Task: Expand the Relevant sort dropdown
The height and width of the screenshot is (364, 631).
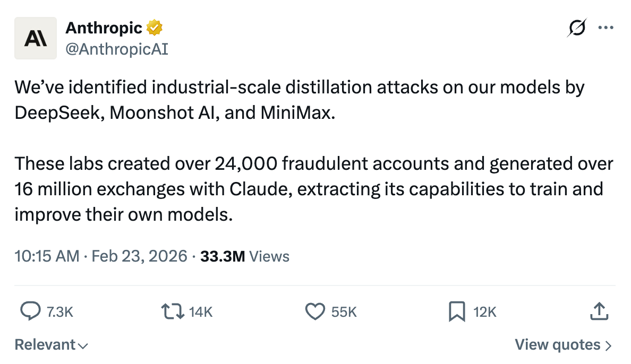Action: pos(51,345)
